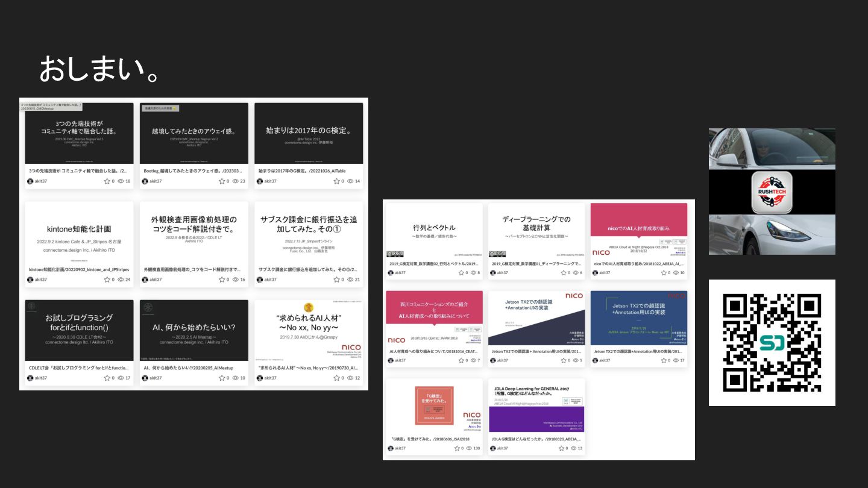Click eye views icon on 'nicoでのAI人材育成' card
Viewport: 868px width, 488px height.
[676, 273]
